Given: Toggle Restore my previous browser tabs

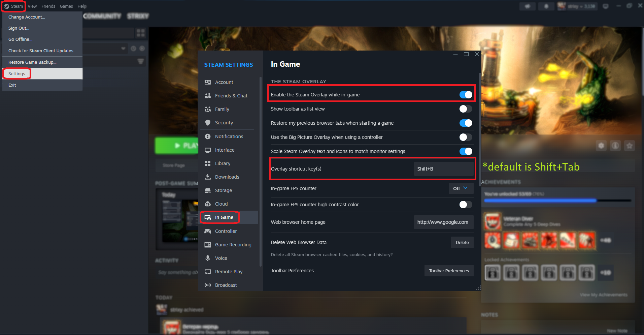Looking at the screenshot, I should (466, 123).
